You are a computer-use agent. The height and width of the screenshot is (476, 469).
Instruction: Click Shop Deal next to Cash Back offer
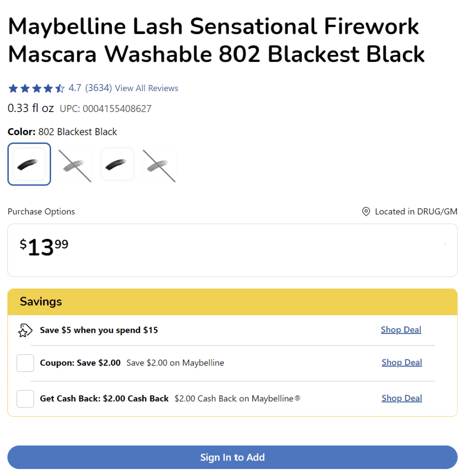point(401,398)
